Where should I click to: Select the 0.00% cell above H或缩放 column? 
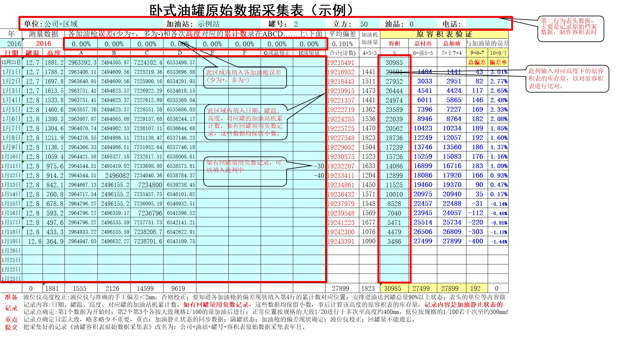(309, 44)
